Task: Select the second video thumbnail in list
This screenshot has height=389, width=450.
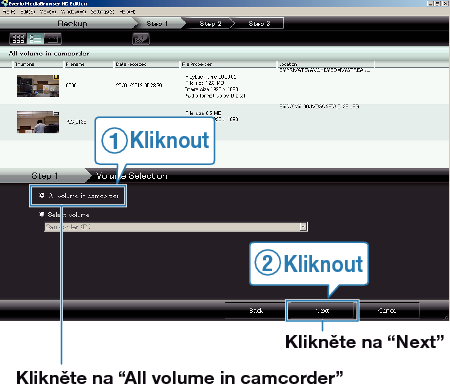Action: tap(38, 122)
